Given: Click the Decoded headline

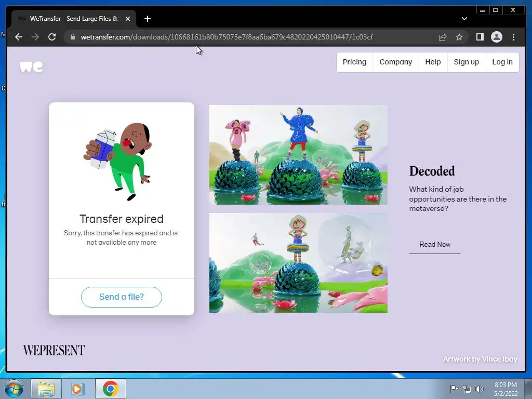Looking at the screenshot, I should tap(432, 171).
